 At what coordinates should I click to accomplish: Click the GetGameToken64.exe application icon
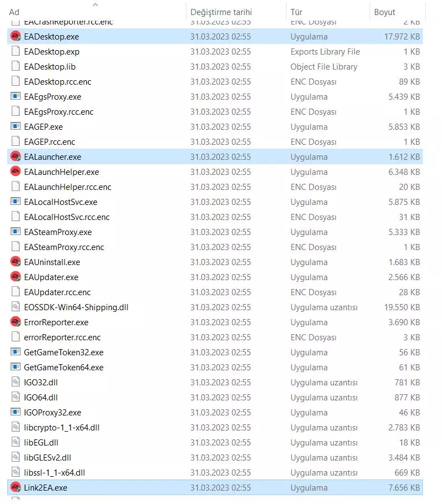pyautogui.click(x=16, y=367)
